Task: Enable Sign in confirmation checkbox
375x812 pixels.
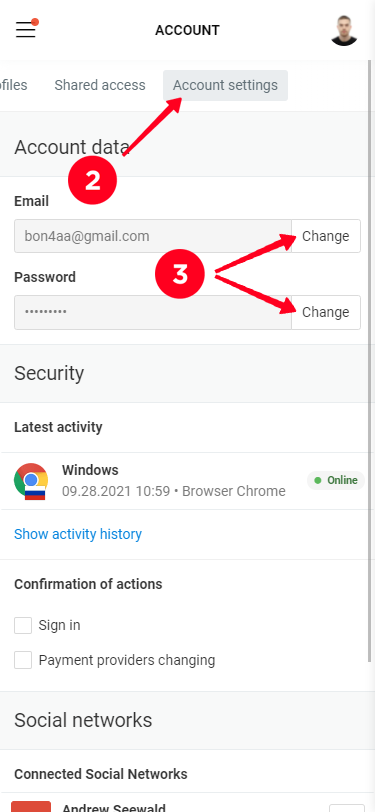Action: [23, 626]
